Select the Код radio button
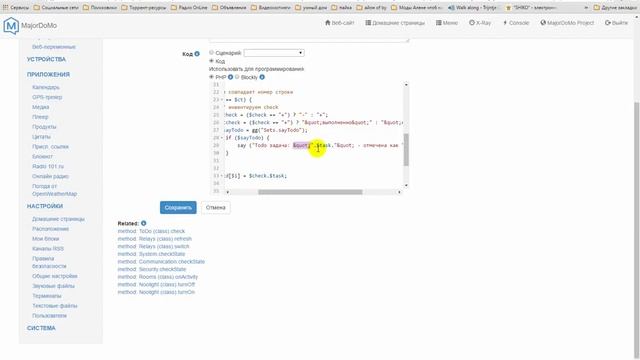 (x=211, y=60)
